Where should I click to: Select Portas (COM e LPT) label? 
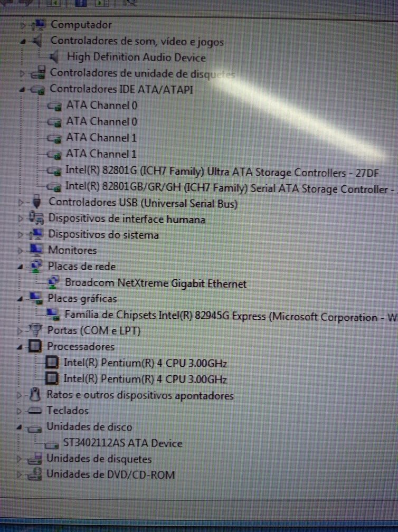click(x=93, y=330)
